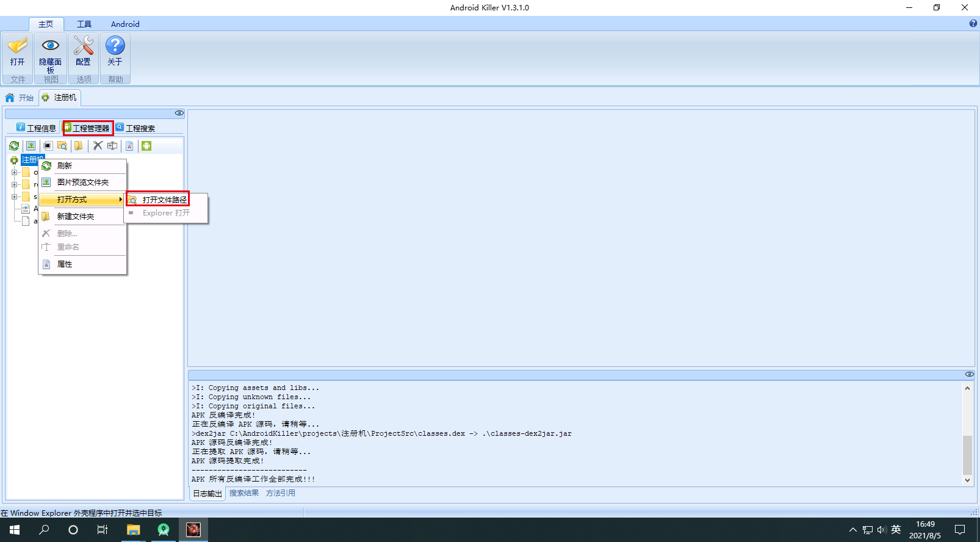Screen dimensions: 980x542
Task: Choose 删除... in the context menu
Action: [x=82, y=234]
